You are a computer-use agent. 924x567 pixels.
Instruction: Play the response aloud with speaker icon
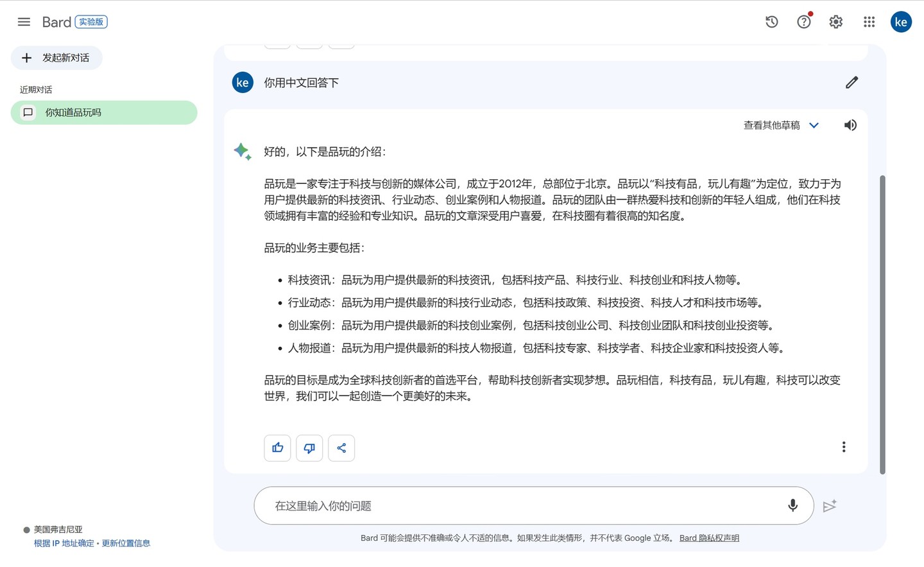click(x=850, y=125)
